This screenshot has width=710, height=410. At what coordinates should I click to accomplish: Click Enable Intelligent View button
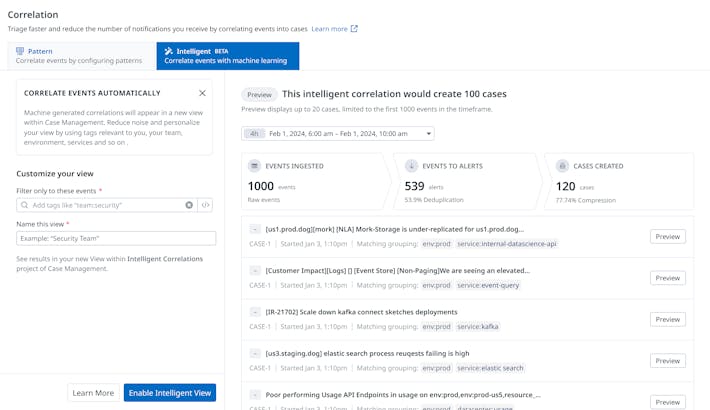coord(170,393)
